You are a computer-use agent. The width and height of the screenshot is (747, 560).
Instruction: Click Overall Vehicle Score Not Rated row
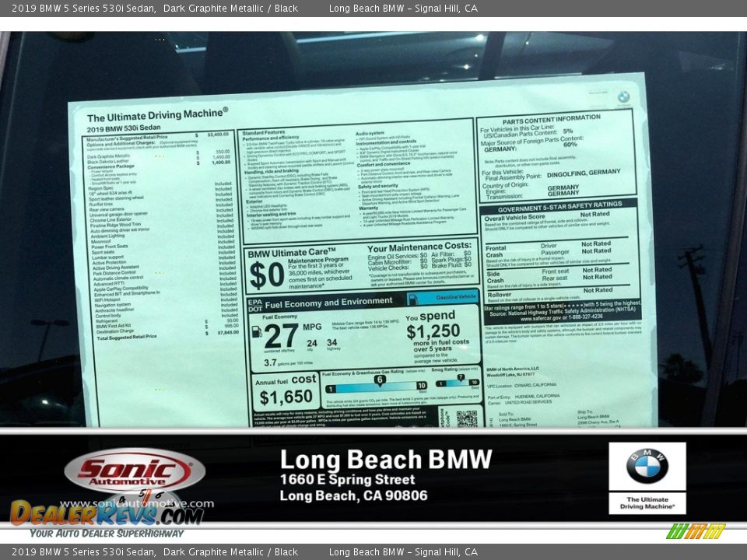[x=547, y=215]
